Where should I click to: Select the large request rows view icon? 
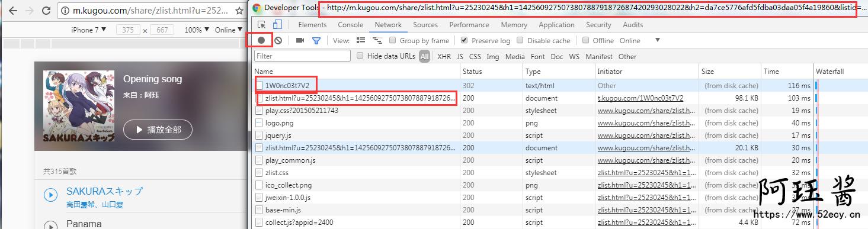click(x=361, y=40)
